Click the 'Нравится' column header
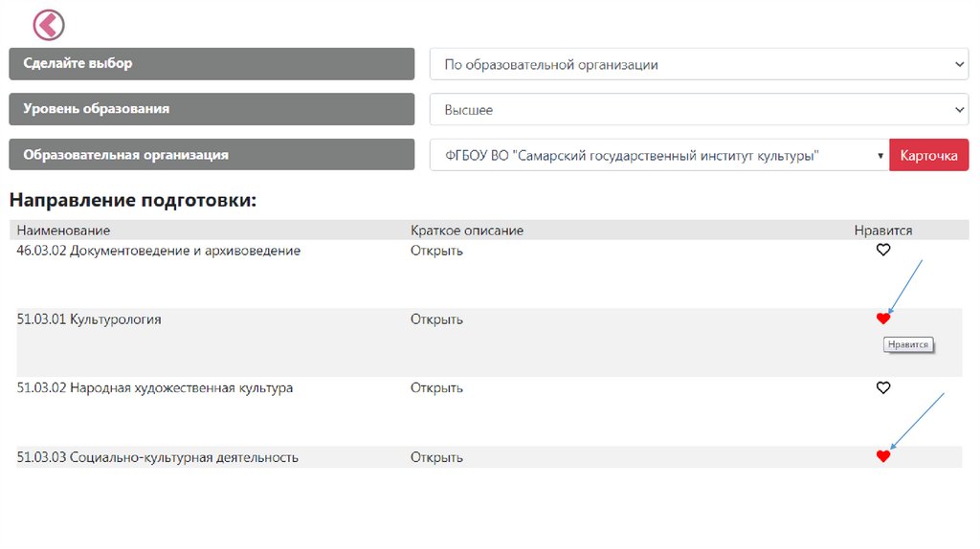The height and width of the screenshot is (549, 980). [883, 231]
